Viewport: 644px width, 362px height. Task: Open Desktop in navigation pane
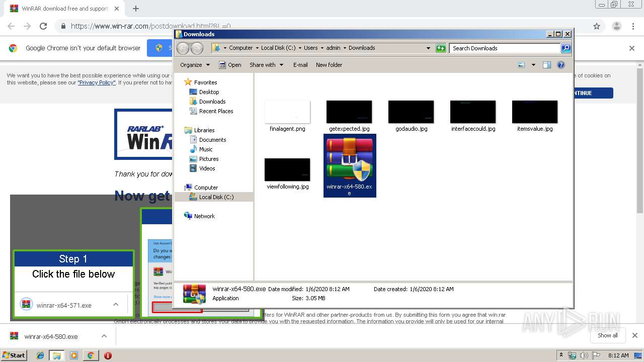[x=209, y=92]
